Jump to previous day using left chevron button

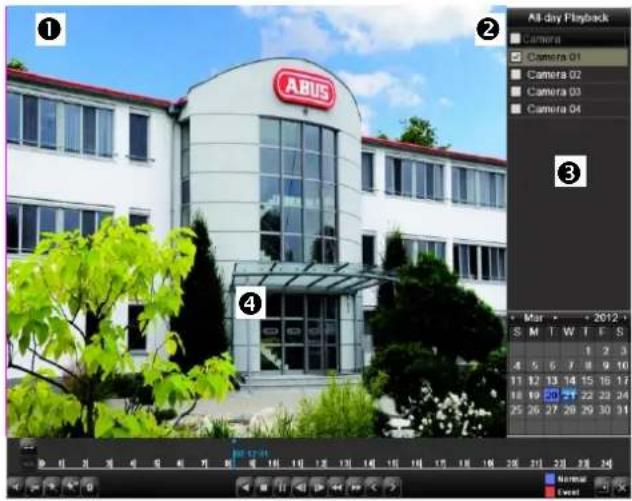[x=374, y=487]
